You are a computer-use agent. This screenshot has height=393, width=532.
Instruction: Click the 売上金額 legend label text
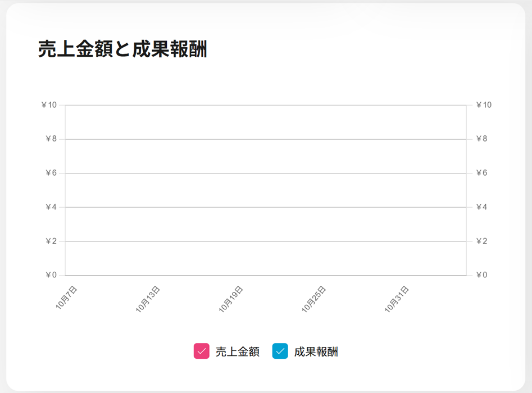tap(237, 352)
